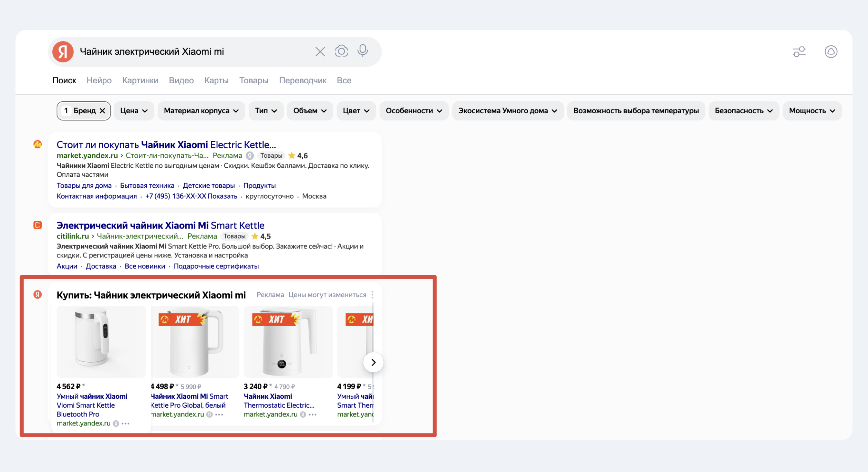Click the Yandex Market favicon beside first result
The image size is (868, 472).
tap(38, 144)
